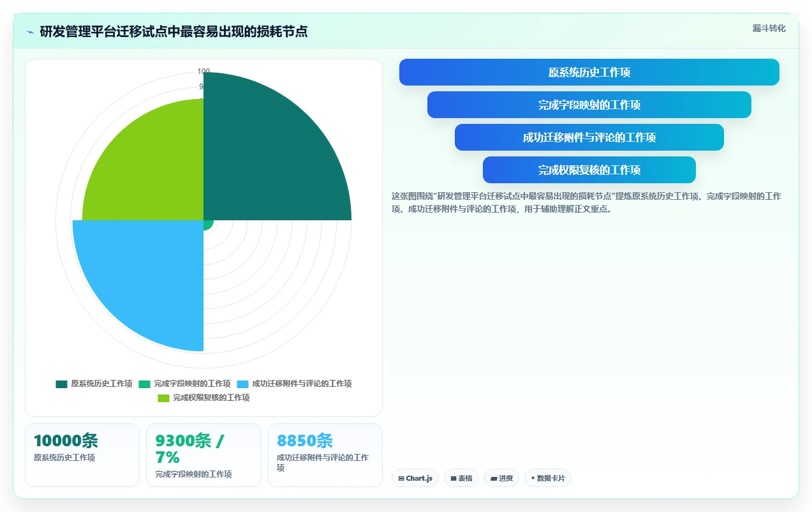Viewport: 812px width, 512px height.
Task: Click the 进度 tag label
Action: (506, 478)
